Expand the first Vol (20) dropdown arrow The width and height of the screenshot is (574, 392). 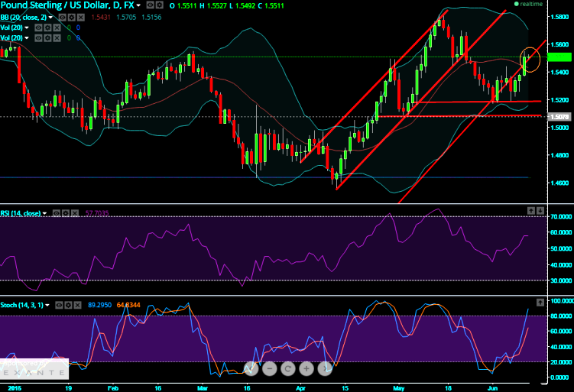(27, 28)
